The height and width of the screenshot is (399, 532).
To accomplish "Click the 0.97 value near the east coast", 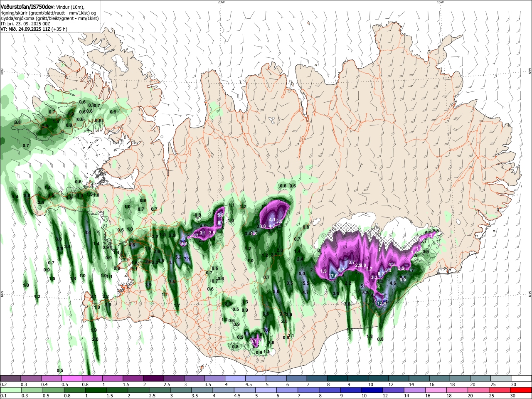I will 422,240.
